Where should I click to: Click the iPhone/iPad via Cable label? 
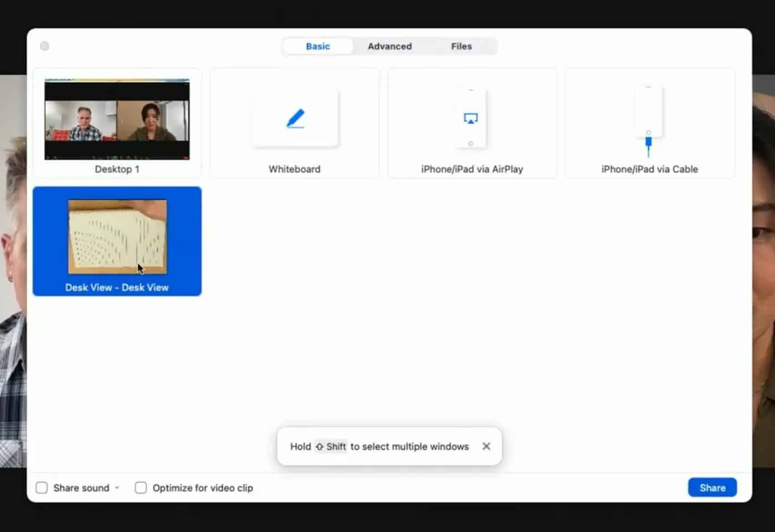click(x=650, y=169)
